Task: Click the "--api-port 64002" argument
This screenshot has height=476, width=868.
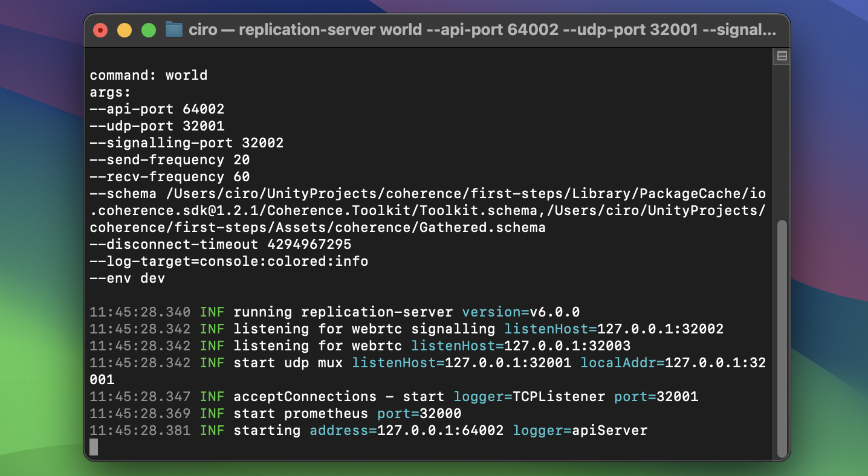Action: 157,109
